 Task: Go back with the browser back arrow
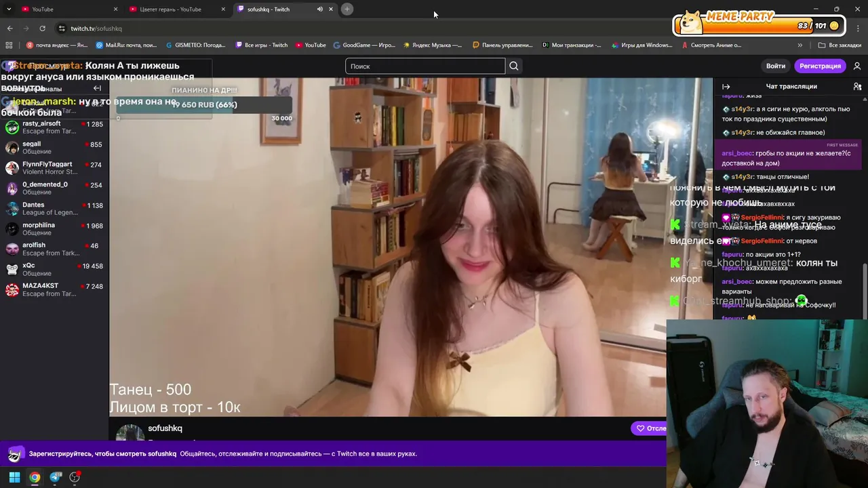tap(9, 28)
